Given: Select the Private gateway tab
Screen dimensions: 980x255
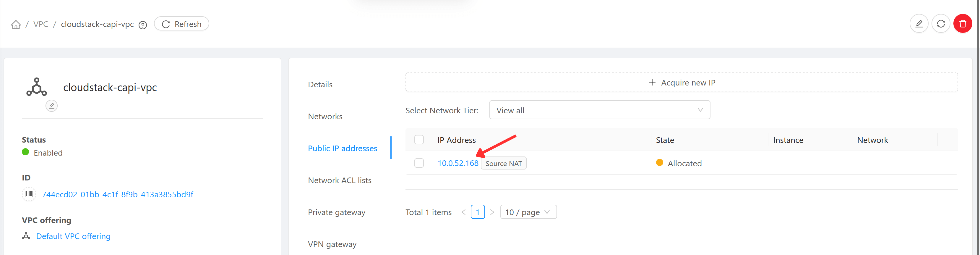Looking at the screenshot, I should [x=336, y=212].
